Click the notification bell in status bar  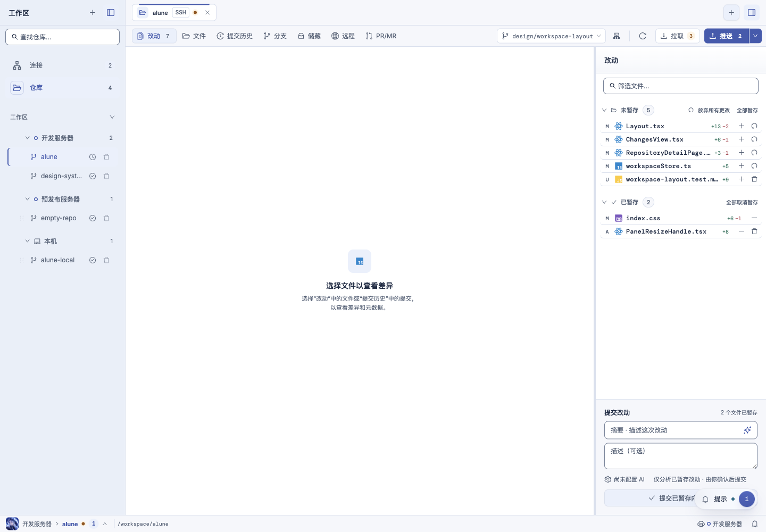pyautogui.click(x=755, y=524)
